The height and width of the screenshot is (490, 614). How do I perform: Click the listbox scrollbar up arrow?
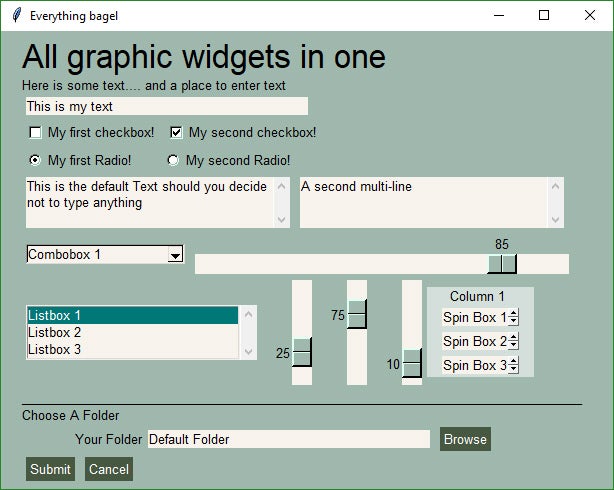click(248, 314)
